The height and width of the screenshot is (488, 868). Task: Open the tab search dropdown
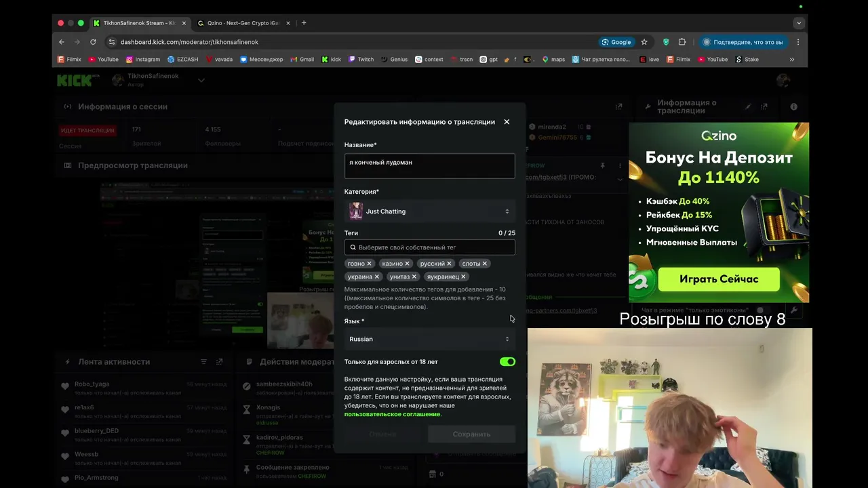coord(799,23)
